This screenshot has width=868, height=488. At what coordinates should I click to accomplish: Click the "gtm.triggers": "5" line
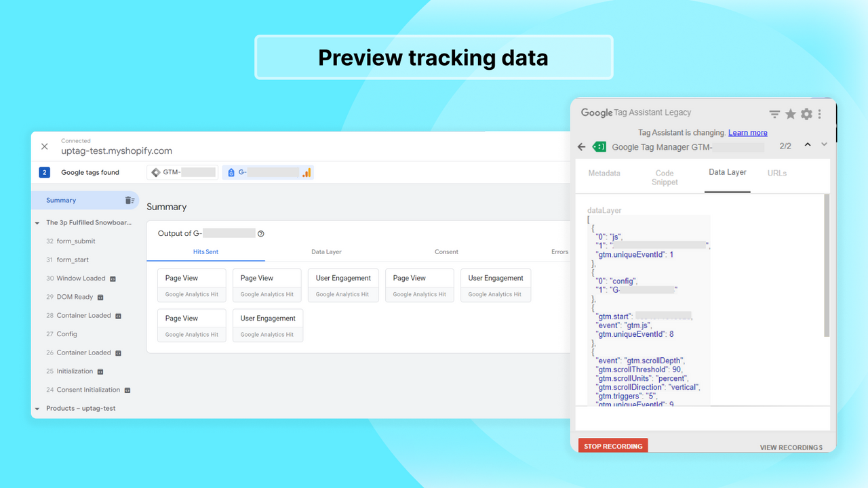tap(625, 396)
